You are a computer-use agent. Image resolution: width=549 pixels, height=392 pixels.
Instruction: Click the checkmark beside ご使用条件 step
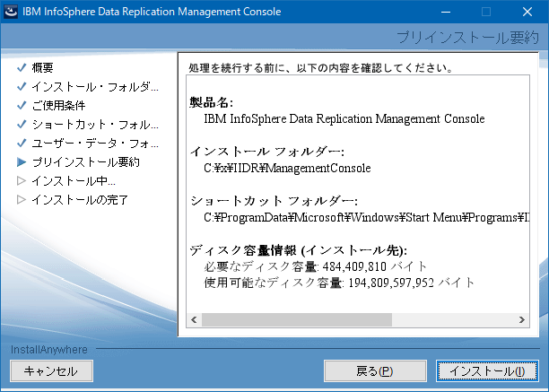pyautogui.click(x=22, y=105)
